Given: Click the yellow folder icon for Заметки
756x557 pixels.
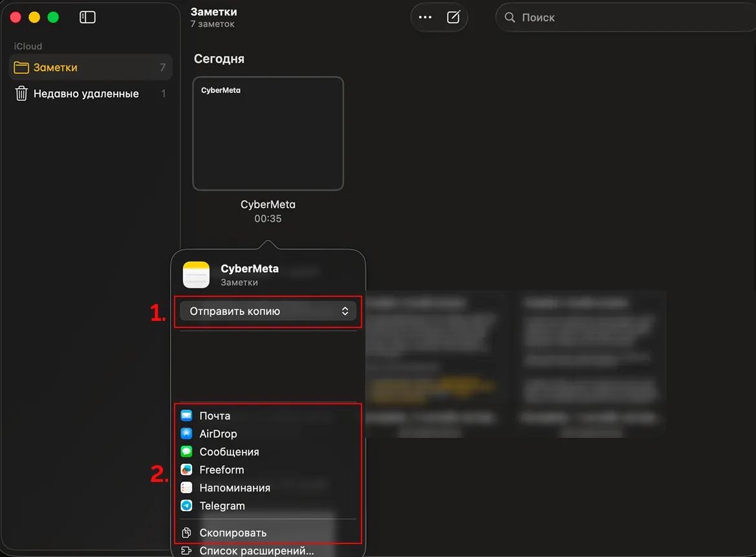Looking at the screenshot, I should tap(21, 67).
